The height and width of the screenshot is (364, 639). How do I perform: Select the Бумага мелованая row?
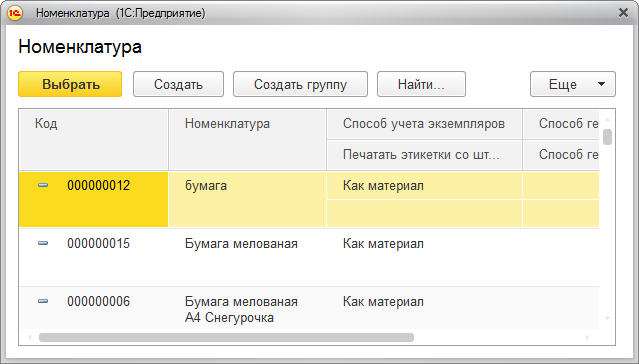309,257
